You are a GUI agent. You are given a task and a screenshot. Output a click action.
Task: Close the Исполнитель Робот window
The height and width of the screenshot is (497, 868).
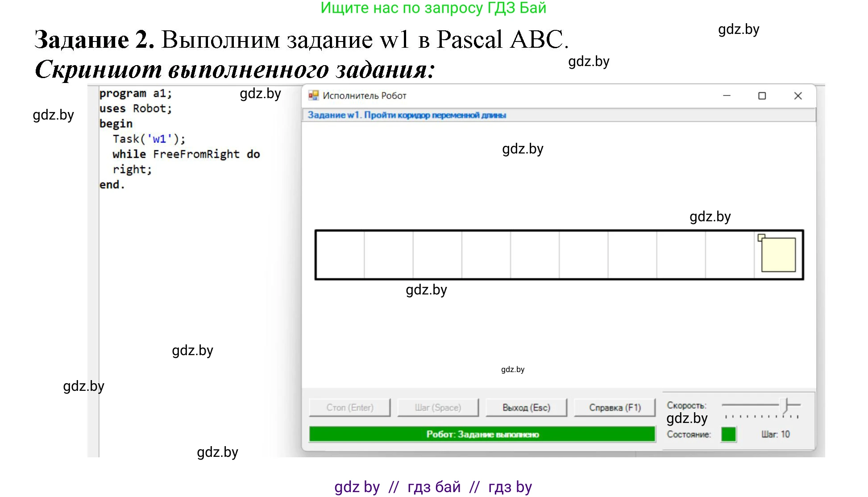click(x=798, y=95)
